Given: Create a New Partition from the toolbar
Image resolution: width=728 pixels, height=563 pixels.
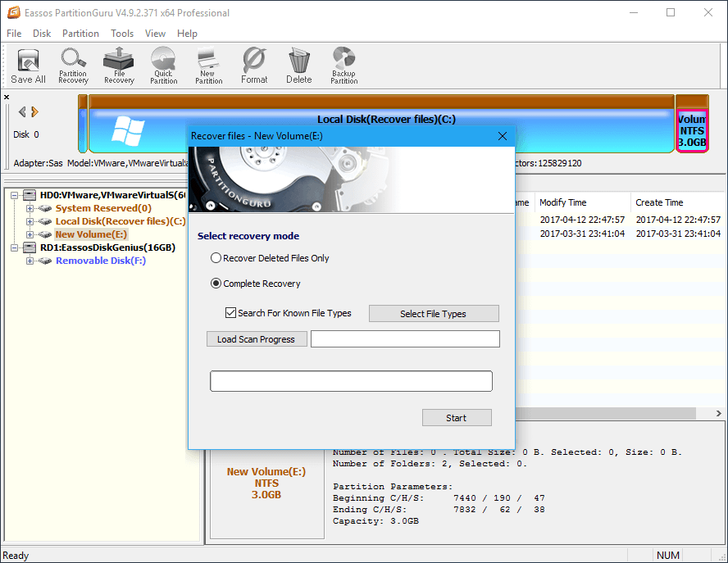Looking at the screenshot, I should coord(208,66).
